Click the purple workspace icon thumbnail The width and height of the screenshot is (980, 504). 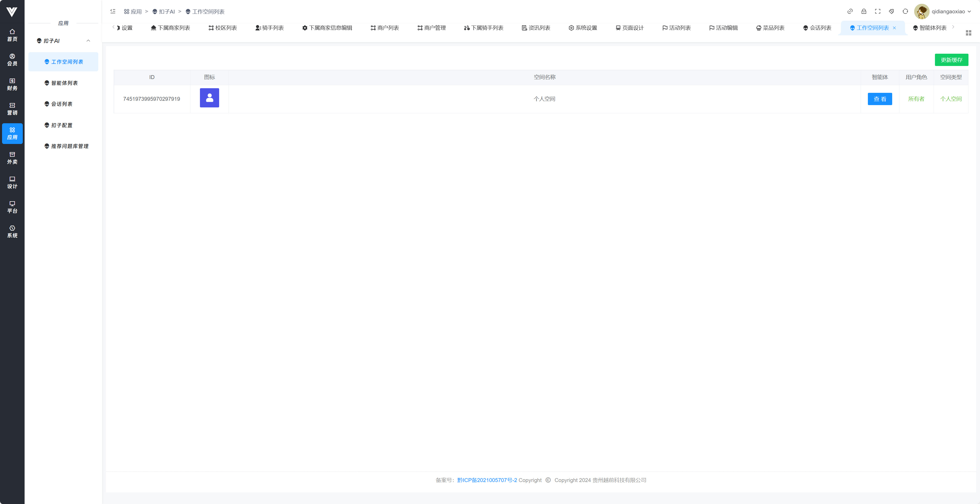tap(209, 98)
